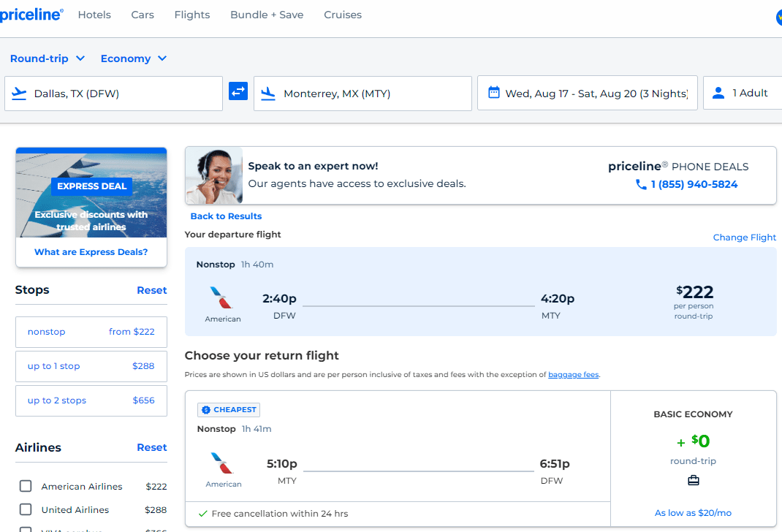Click the arrival airplane icon near Monterrey field
The width and height of the screenshot is (782, 532).
(x=267, y=93)
